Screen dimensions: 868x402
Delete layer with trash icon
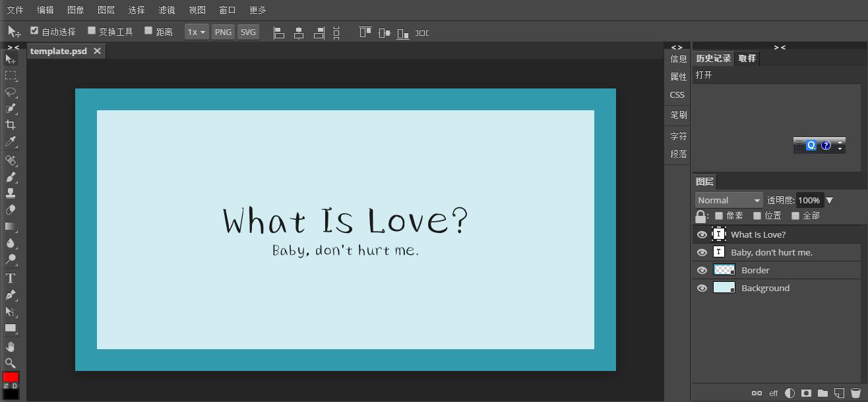855,393
